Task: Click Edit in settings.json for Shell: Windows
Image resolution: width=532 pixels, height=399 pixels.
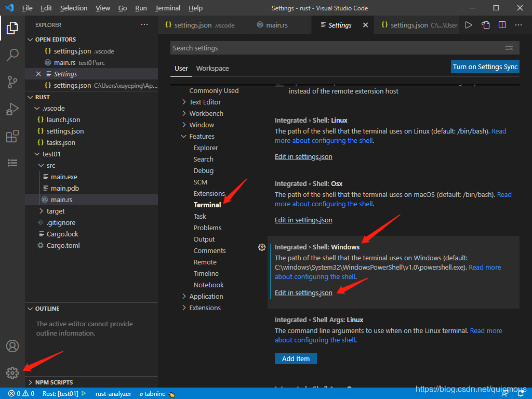Action: click(x=303, y=293)
